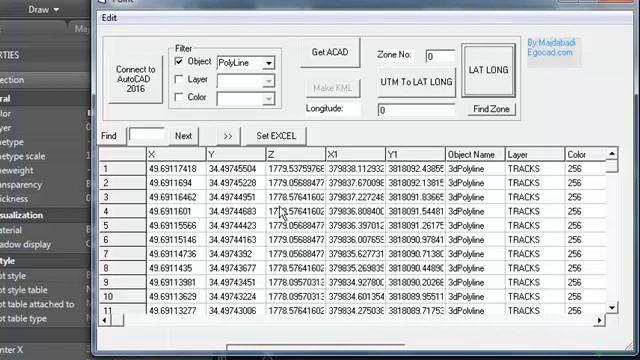Click 3dPolyline object cell in row 6

475,240
